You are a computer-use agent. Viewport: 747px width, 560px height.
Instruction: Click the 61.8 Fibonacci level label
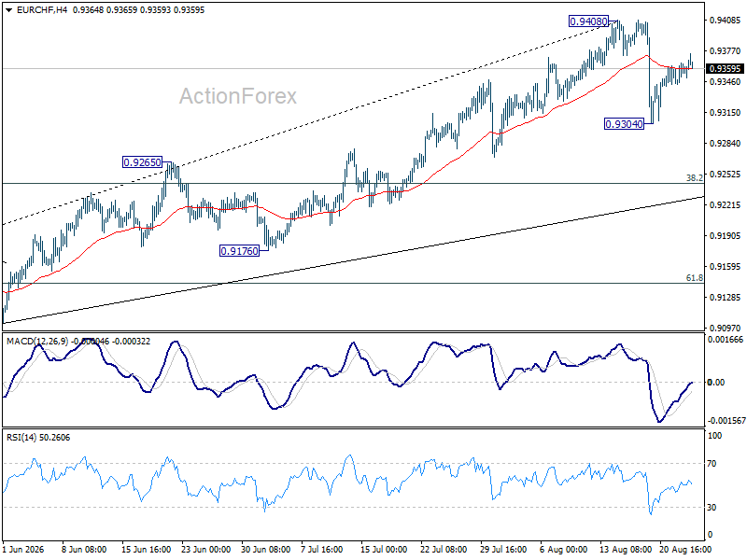[x=694, y=278]
